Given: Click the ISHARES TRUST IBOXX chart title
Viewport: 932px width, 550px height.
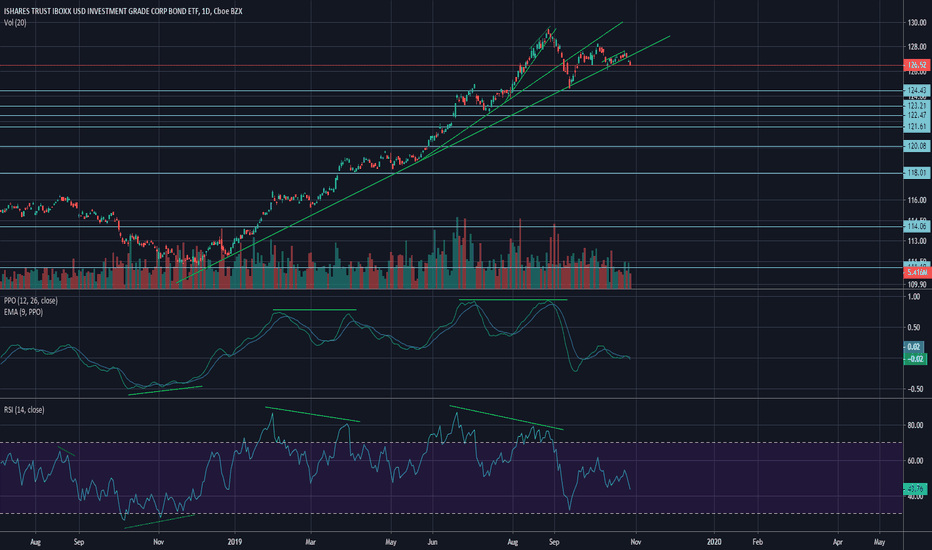Looking at the screenshot, I should [123, 11].
